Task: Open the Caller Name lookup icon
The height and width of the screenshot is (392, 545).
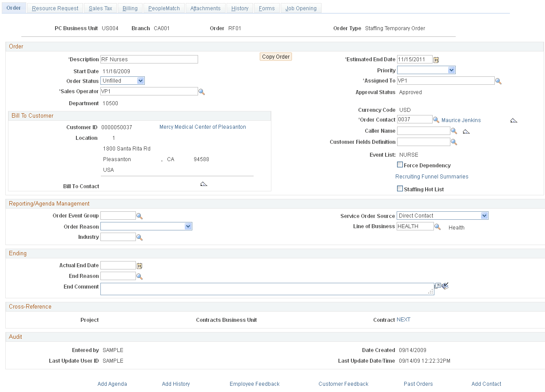Action: pyautogui.click(x=454, y=131)
